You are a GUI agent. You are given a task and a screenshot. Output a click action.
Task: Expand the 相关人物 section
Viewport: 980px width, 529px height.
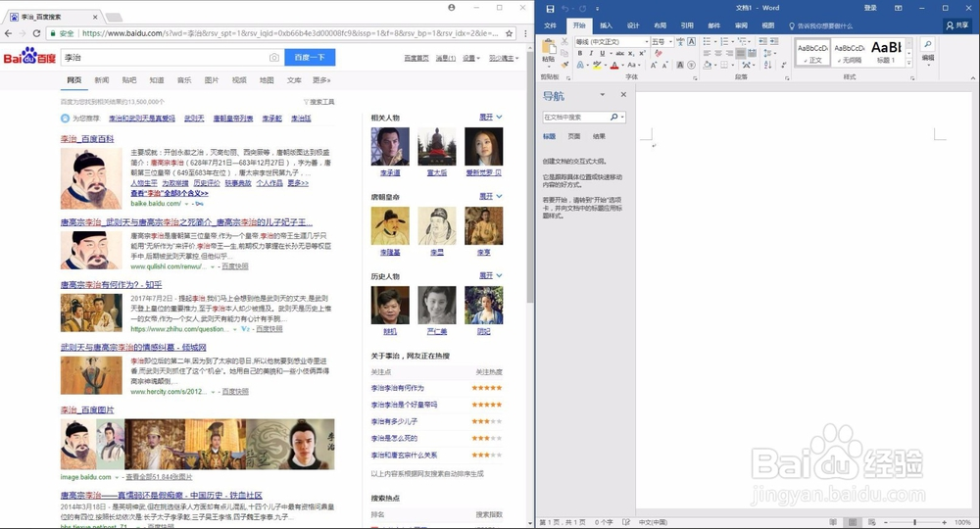(491, 117)
